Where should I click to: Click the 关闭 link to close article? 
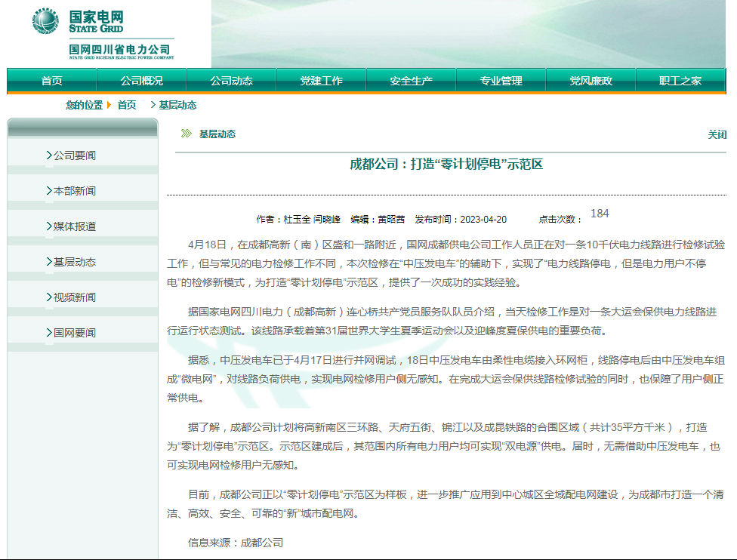pos(717,135)
